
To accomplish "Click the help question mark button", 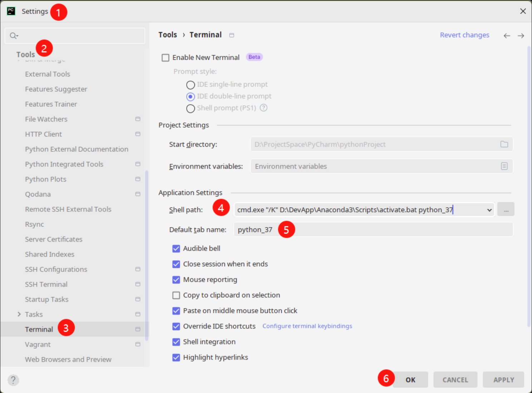I will tap(13, 380).
